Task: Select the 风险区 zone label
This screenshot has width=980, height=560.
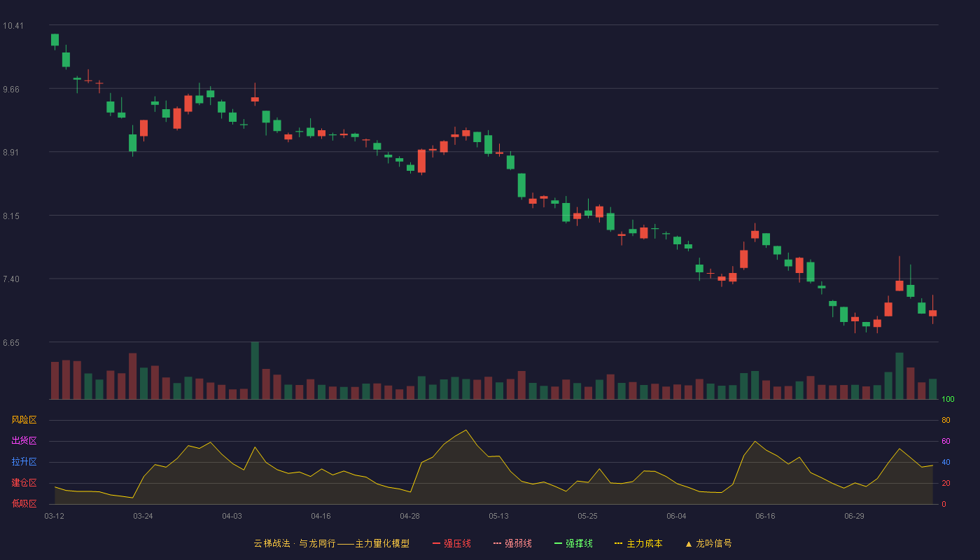Action: tap(24, 420)
